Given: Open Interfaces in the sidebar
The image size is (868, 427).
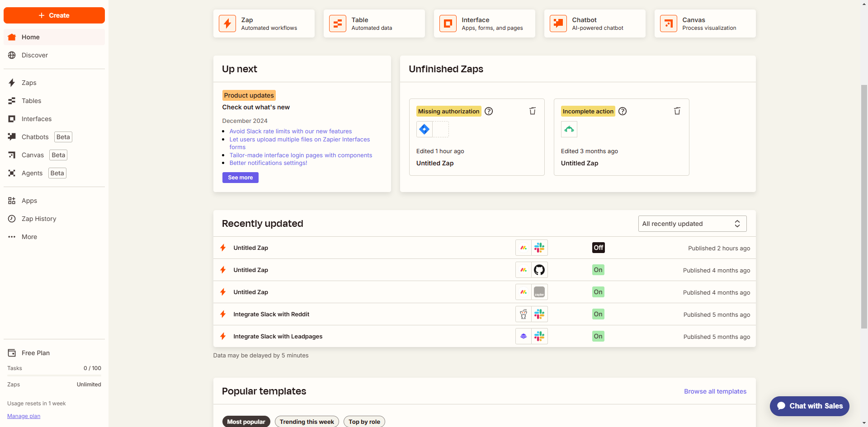Looking at the screenshot, I should click(x=54, y=119).
